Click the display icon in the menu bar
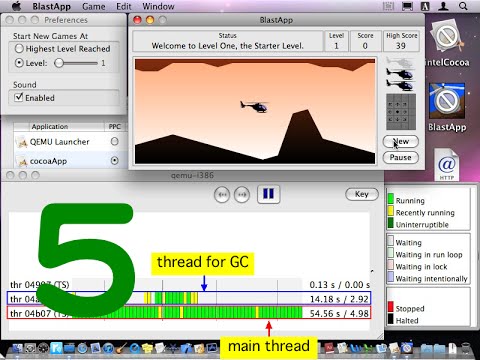This screenshot has width=480, height=360. coord(407,6)
